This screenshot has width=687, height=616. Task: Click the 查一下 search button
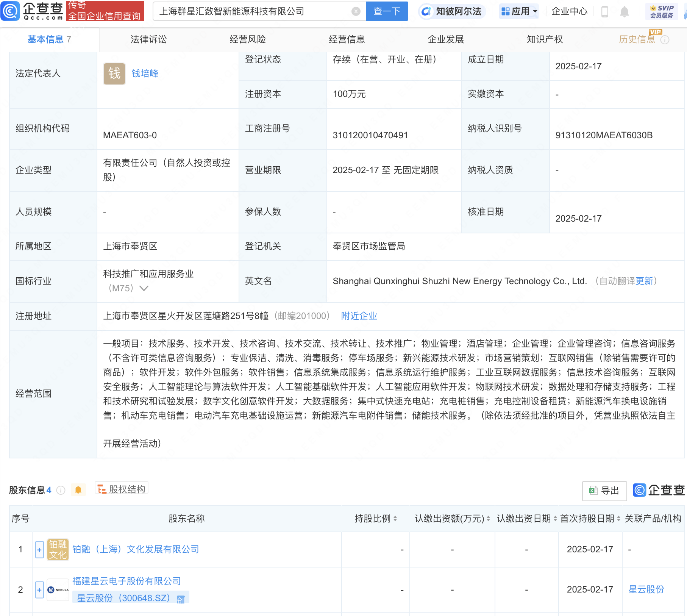[387, 11]
